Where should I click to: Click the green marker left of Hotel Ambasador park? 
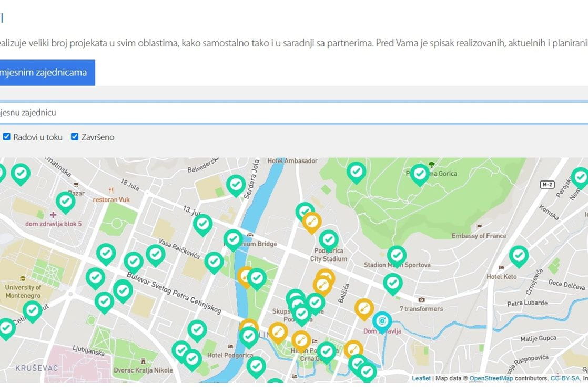(356, 172)
